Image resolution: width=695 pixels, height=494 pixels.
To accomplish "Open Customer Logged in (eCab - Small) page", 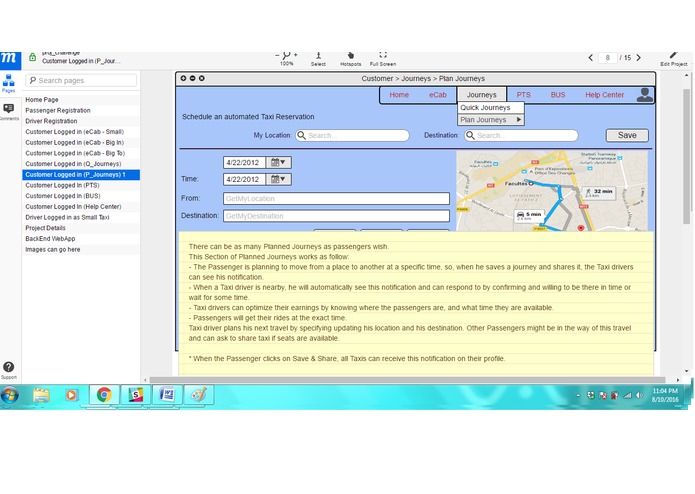I will coord(81,132).
